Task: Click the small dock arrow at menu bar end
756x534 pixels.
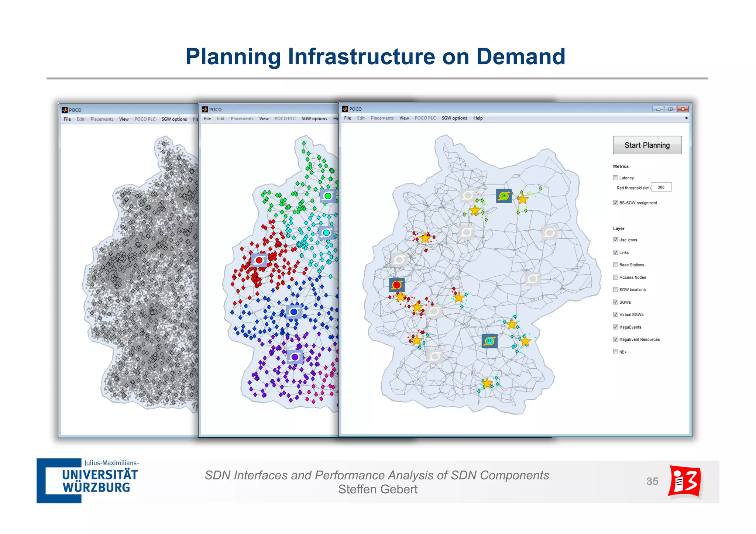Action: 686,118
